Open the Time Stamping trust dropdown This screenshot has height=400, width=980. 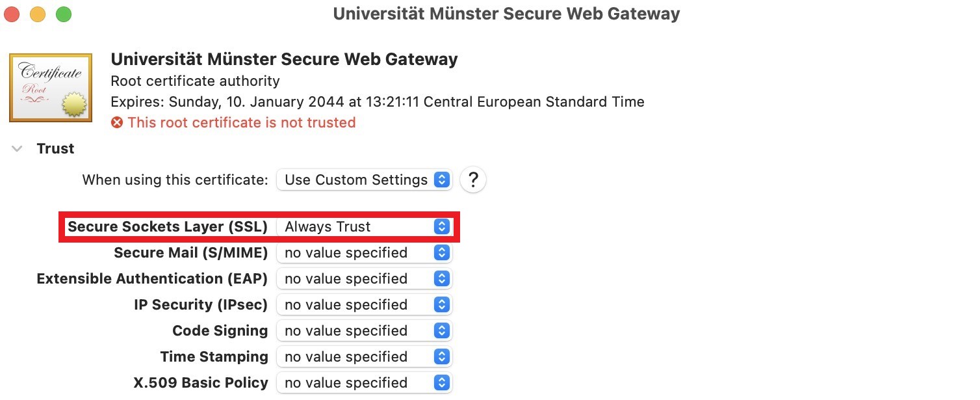(x=364, y=357)
